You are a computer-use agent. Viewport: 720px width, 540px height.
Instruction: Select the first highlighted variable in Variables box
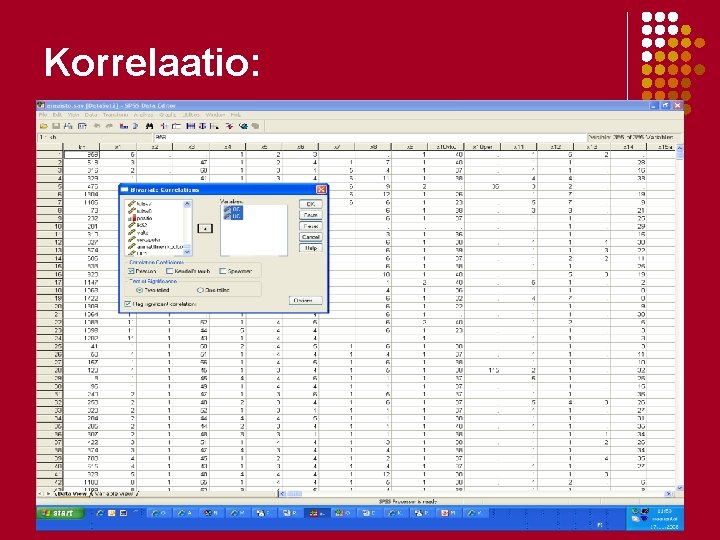coord(233,209)
